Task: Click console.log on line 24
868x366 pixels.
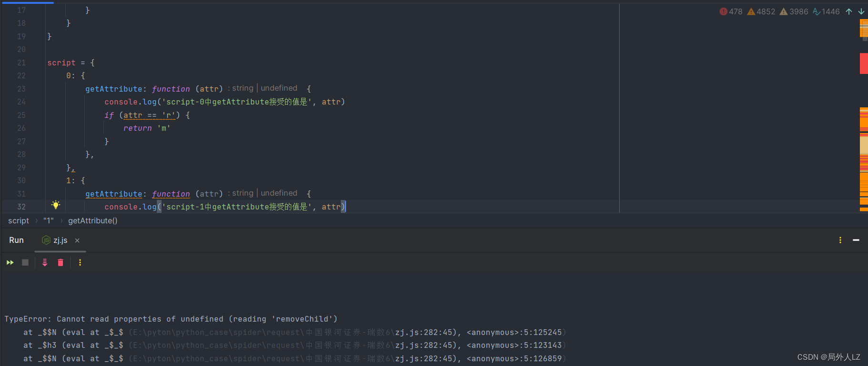Action: tap(131, 102)
